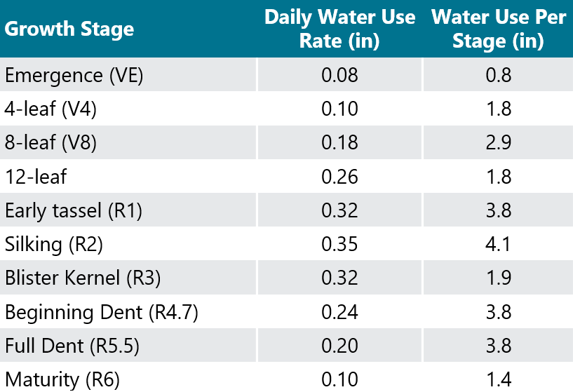Click the 1.4 value in the Maturity row
The width and height of the screenshot is (573, 392).
498,379
